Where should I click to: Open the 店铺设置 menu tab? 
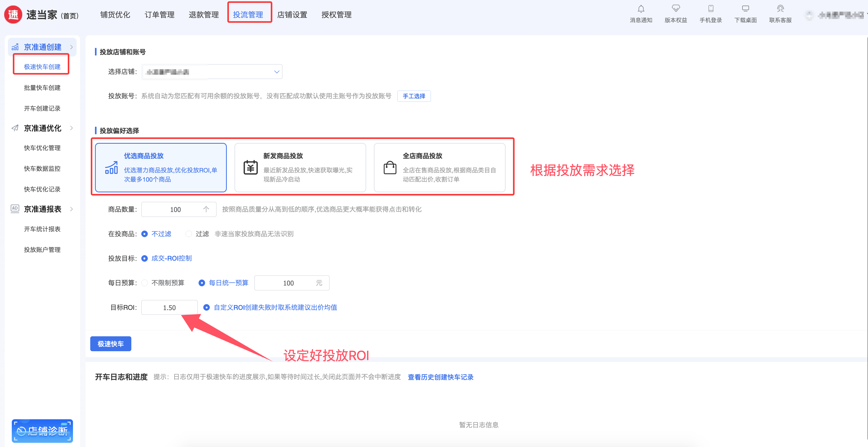tap(292, 15)
